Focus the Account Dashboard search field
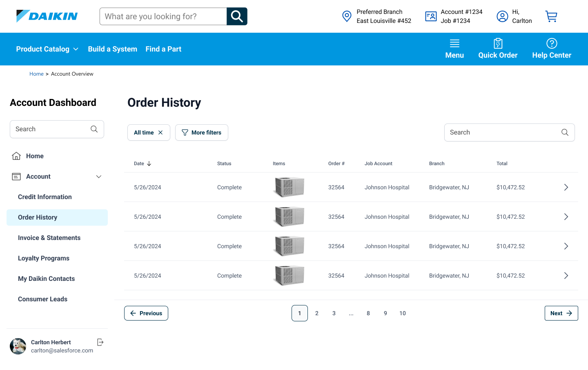This screenshot has height=370, width=588. click(x=57, y=129)
